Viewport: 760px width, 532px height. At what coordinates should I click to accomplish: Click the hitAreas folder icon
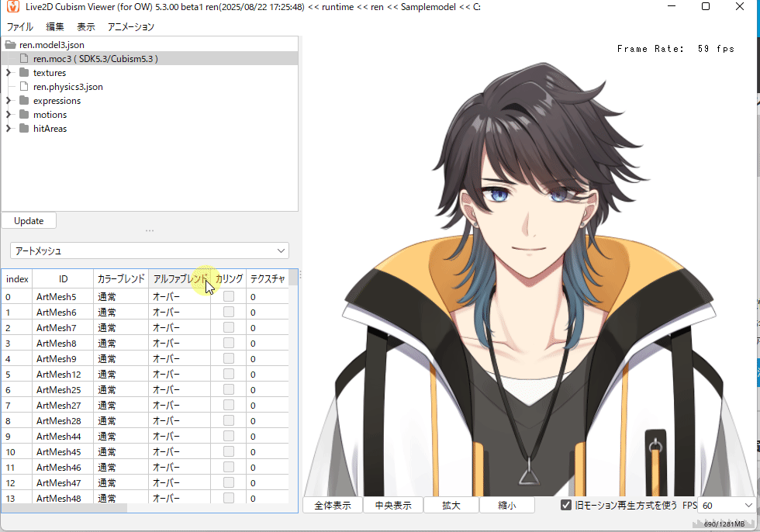click(x=24, y=129)
